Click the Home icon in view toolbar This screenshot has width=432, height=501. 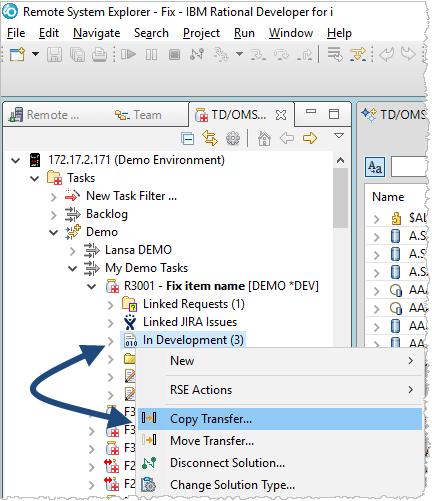coord(264,138)
